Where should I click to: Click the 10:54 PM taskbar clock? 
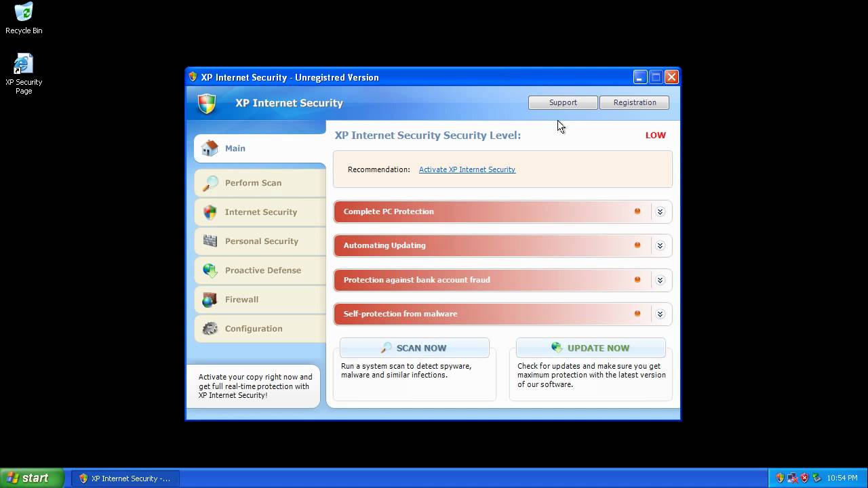coord(842,479)
